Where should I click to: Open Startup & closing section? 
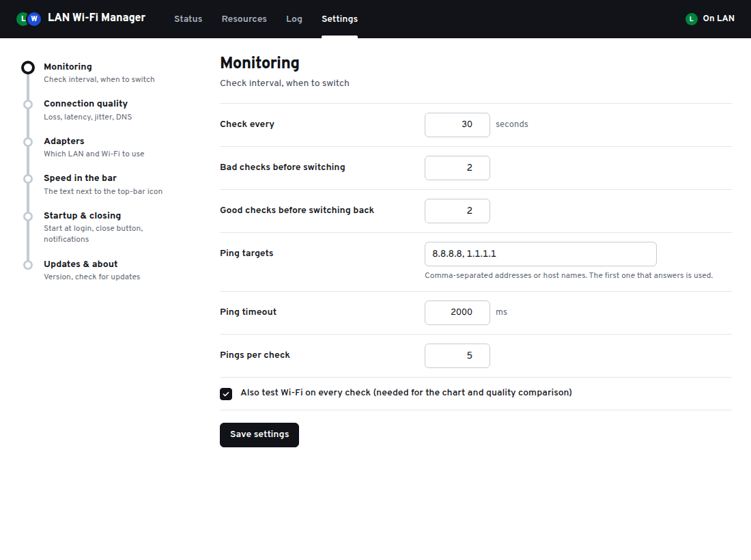83,216
